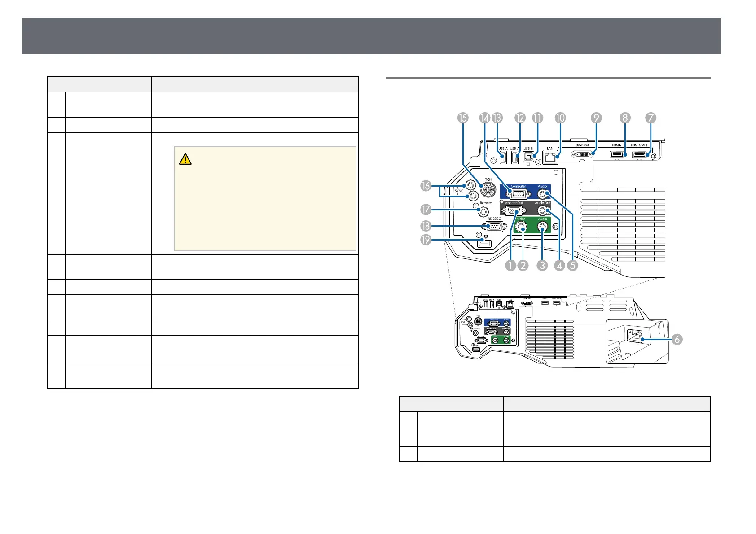Click callout number 19

click(426, 240)
